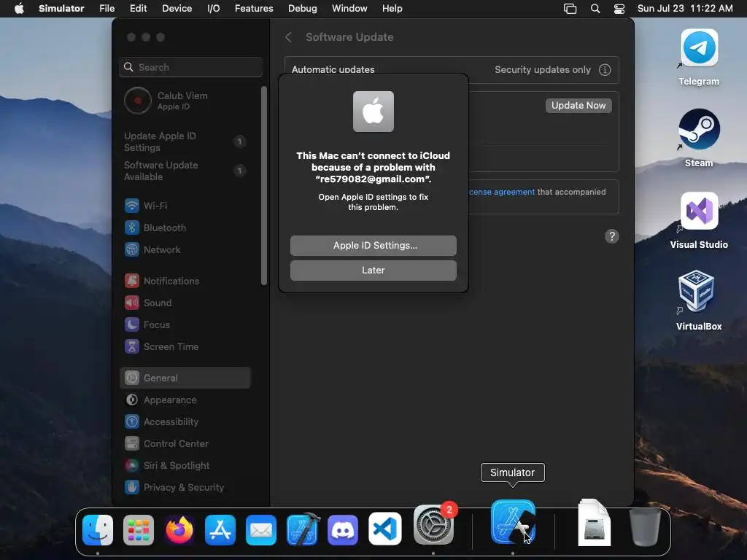Open the Notifications settings icon
Viewport: 747px width, 560px height.
click(132, 281)
